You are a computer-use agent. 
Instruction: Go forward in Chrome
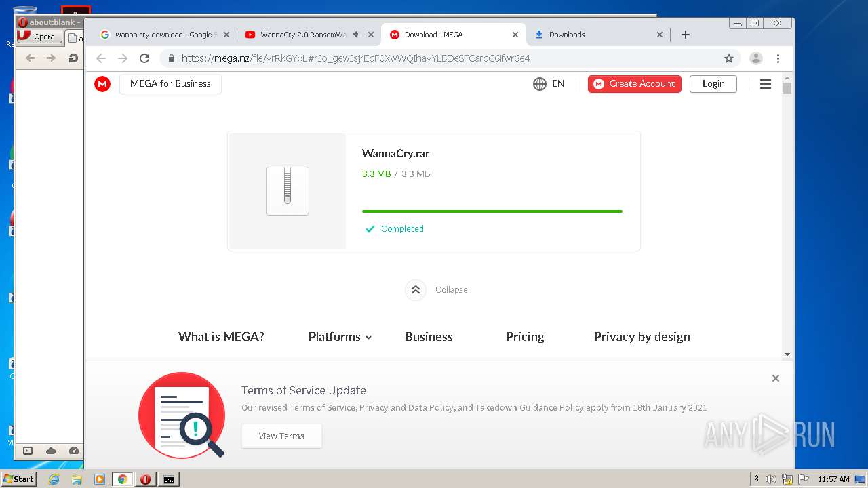pyautogui.click(x=123, y=58)
